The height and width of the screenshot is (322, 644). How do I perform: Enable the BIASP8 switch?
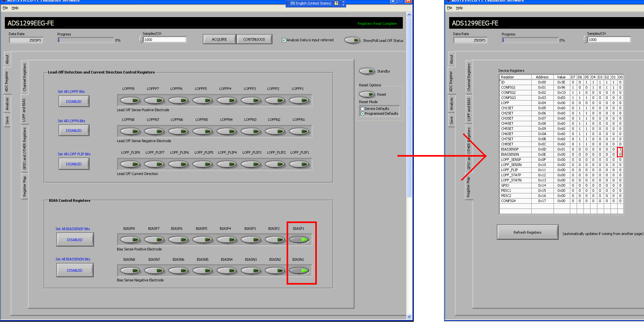click(x=130, y=240)
